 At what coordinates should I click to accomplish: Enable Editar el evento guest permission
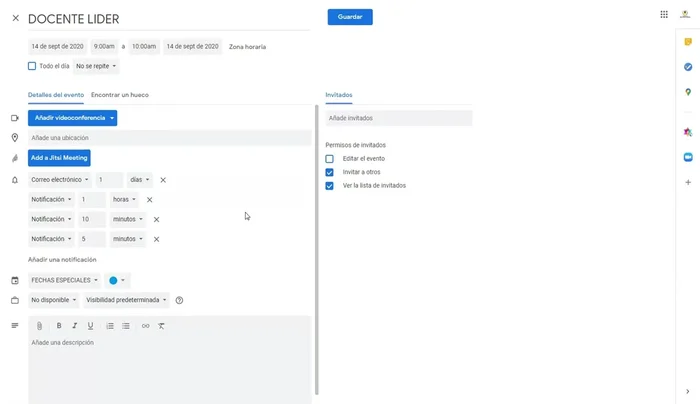tap(329, 159)
